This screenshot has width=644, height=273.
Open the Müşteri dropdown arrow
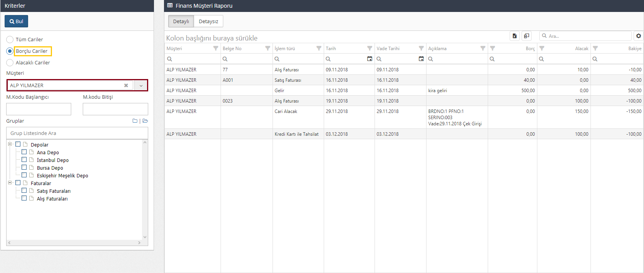click(x=141, y=86)
